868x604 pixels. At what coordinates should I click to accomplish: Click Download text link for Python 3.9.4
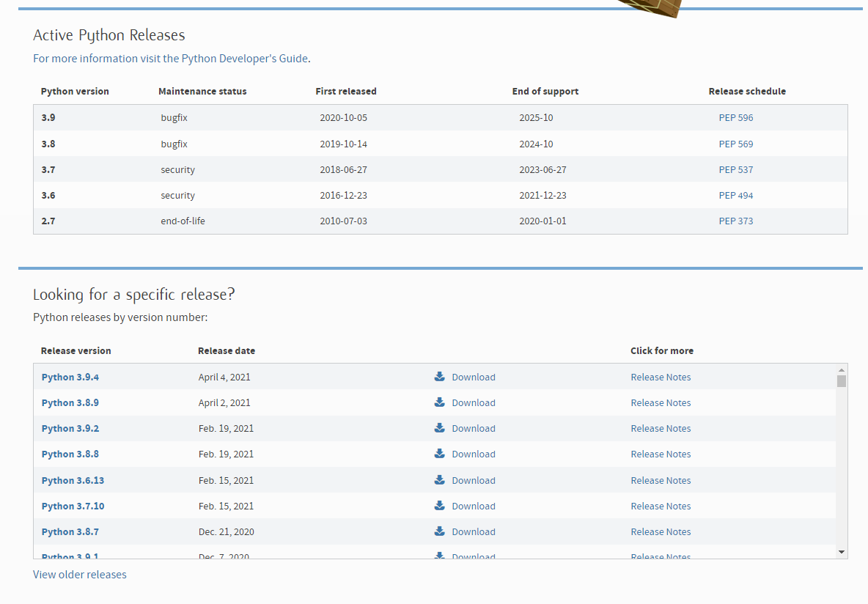click(474, 377)
